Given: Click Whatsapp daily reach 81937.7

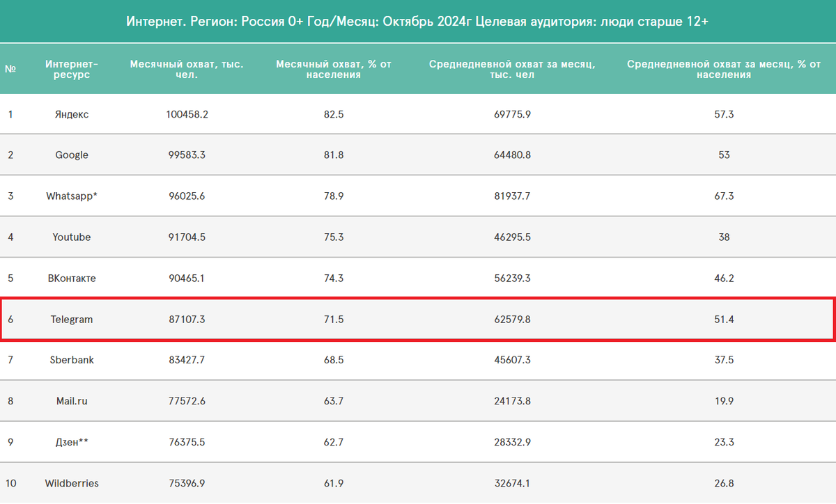Looking at the screenshot, I should [x=512, y=196].
